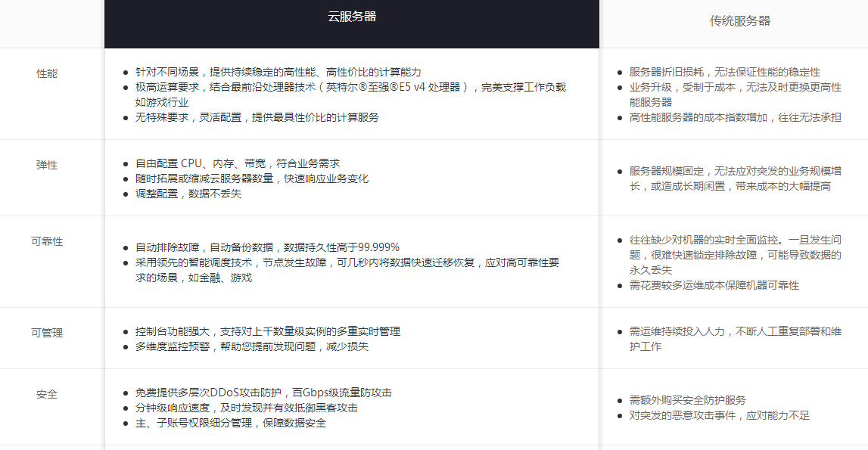Select the 性能 row label
The height and width of the screenshot is (450, 868).
click(x=47, y=74)
